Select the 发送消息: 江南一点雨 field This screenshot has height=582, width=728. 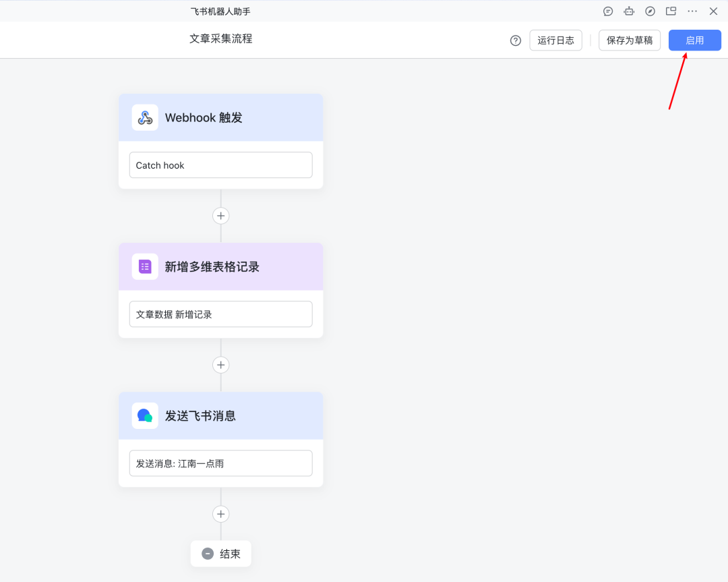coord(221,463)
